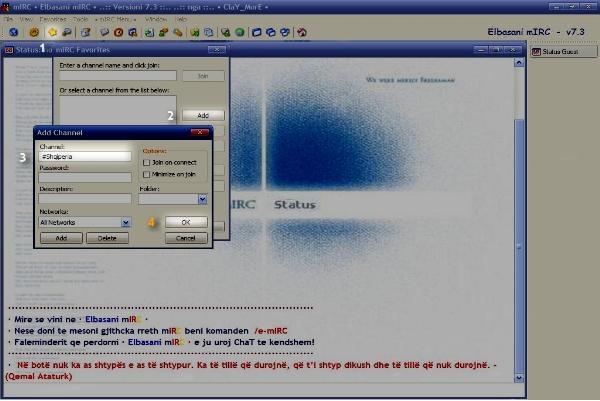The height and width of the screenshot is (401, 600).
Task: Click the orange chain link toolbar icon
Action: tap(178, 33)
